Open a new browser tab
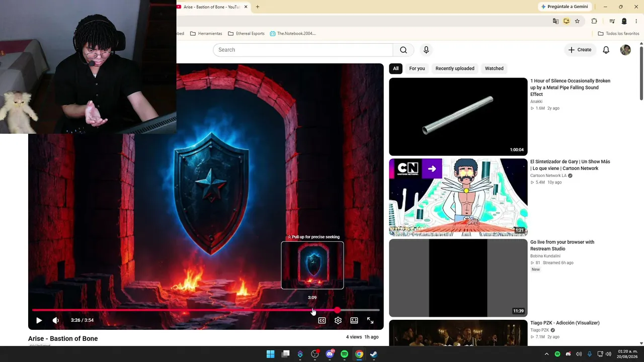 (x=258, y=7)
